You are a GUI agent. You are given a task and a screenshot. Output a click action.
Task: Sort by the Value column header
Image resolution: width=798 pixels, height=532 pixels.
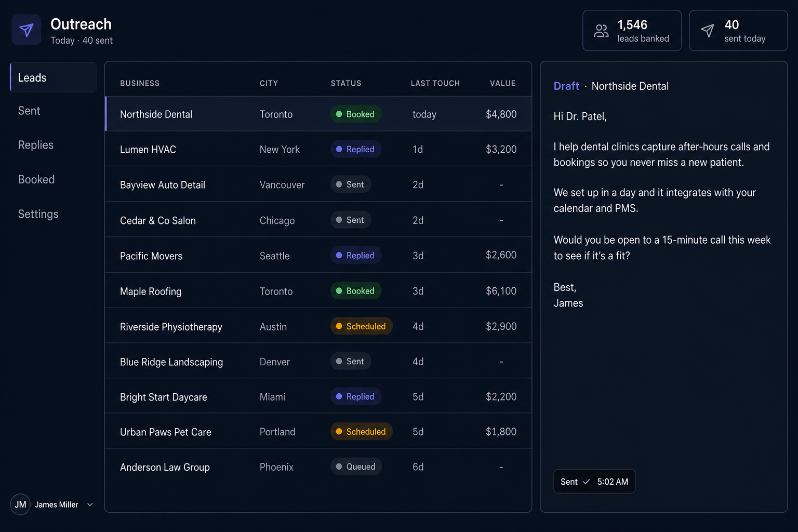point(502,83)
